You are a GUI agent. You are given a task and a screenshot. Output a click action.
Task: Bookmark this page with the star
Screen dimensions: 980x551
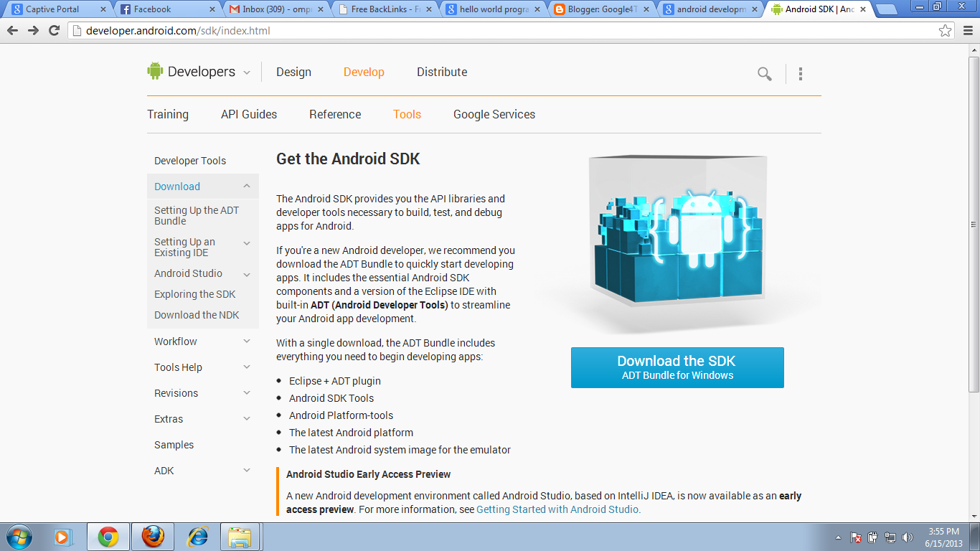[946, 31]
